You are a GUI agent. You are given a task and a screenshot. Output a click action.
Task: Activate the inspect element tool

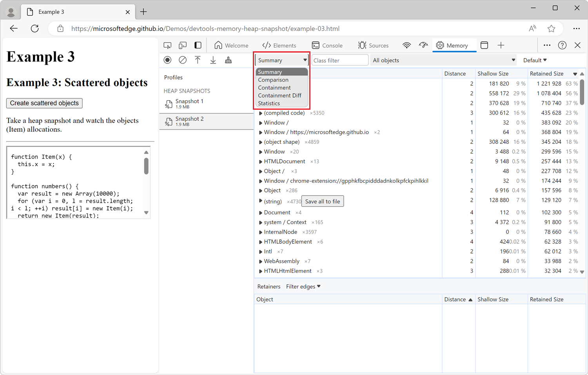pos(167,45)
